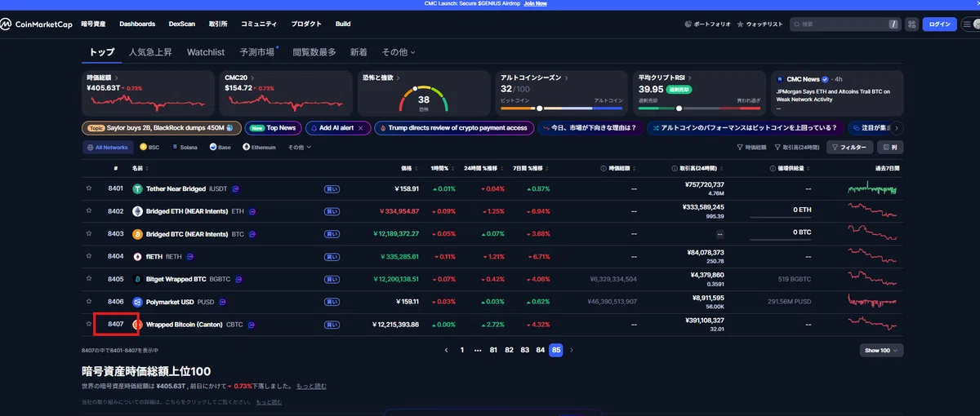The image size is (980, 416).
Task: Go to page 84 in pagination
Action: 540,350
